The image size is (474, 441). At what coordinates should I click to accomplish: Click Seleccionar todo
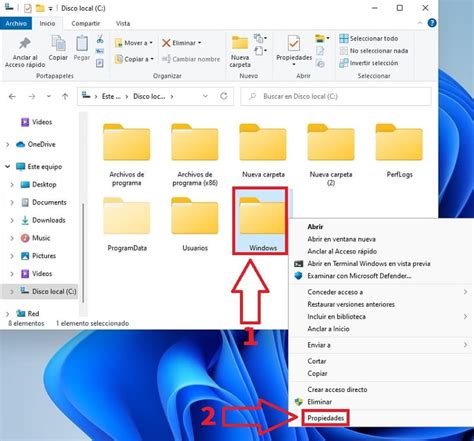point(369,39)
